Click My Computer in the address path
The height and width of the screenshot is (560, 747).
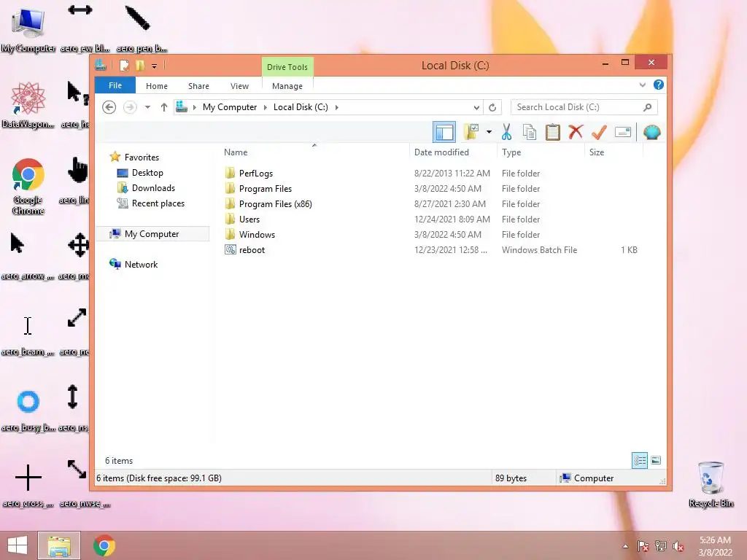tap(230, 107)
